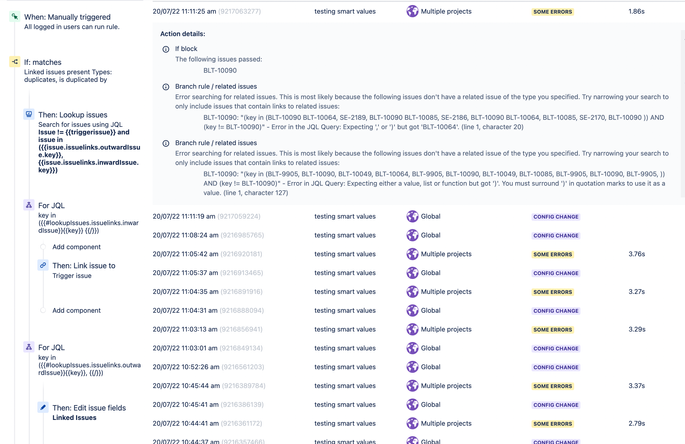This screenshot has height=444, width=685.
Task: Expand the 10:52:26 am config change entry
Action: [419, 367]
